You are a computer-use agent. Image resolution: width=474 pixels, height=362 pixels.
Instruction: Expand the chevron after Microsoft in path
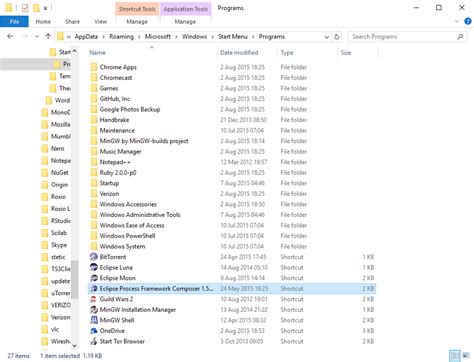pyautogui.click(x=176, y=37)
